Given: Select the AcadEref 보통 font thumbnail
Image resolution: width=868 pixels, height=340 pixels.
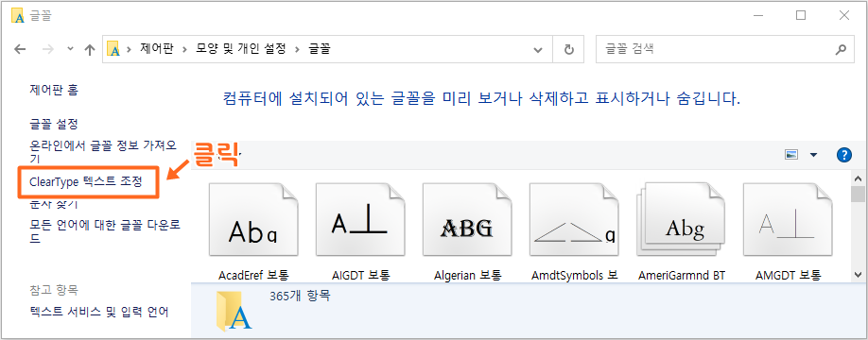Looking at the screenshot, I should point(253,220).
